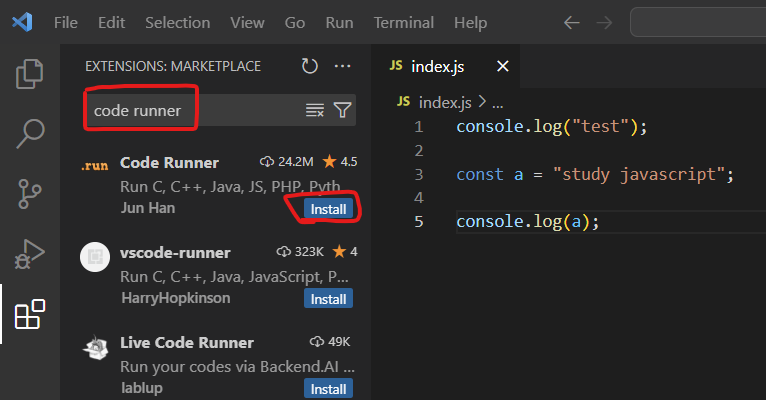
Task: Clear the extensions search results
Action: tap(315, 110)
